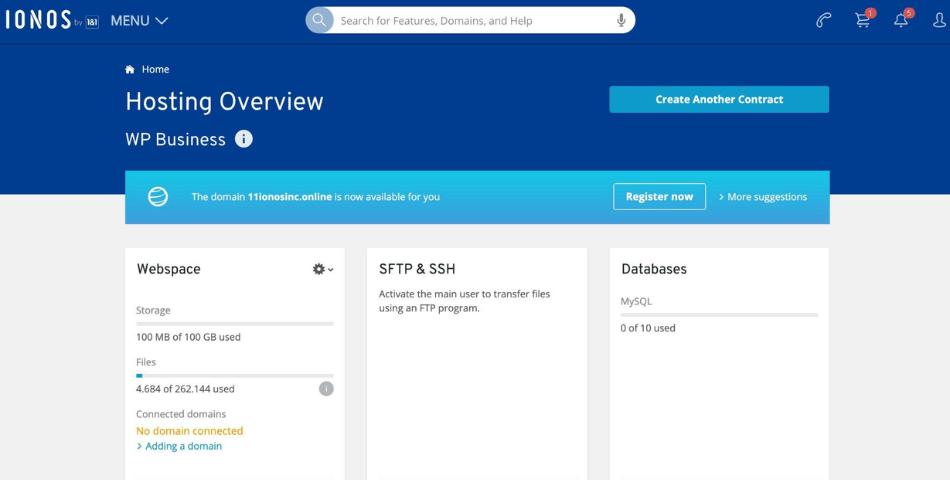Click the home breadcrumb icon

pos(130,69)
